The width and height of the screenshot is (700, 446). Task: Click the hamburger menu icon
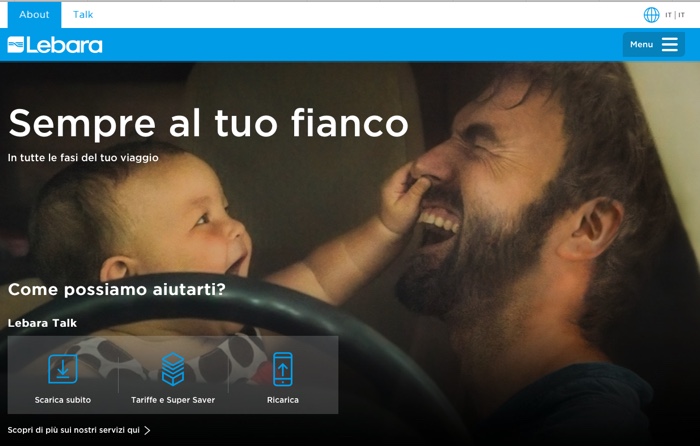670,44
